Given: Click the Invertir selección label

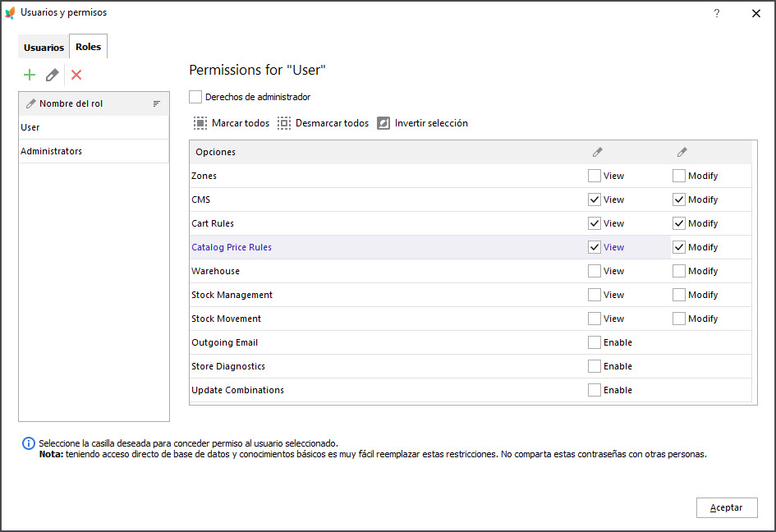Looking at the screenshot, I should 431,123.
